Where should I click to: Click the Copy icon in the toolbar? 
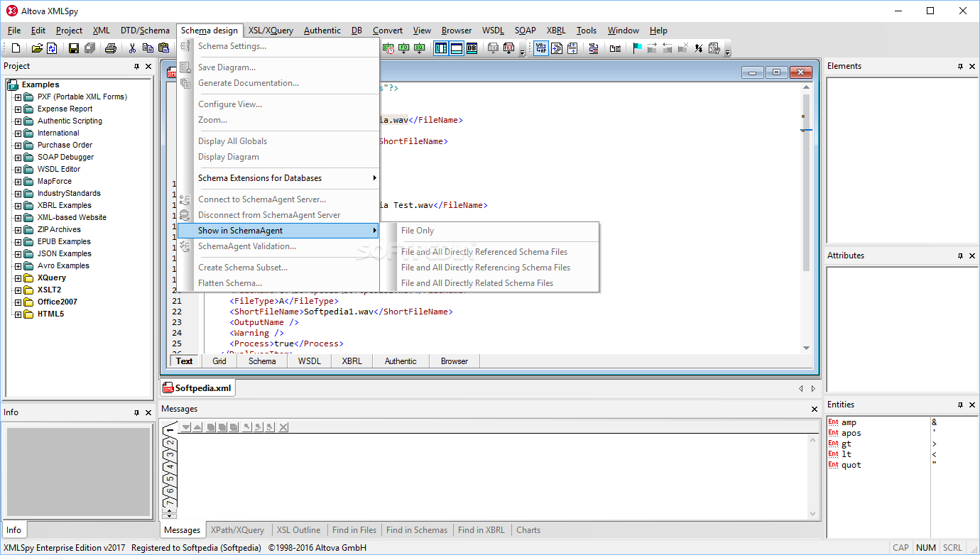(148, 48)
